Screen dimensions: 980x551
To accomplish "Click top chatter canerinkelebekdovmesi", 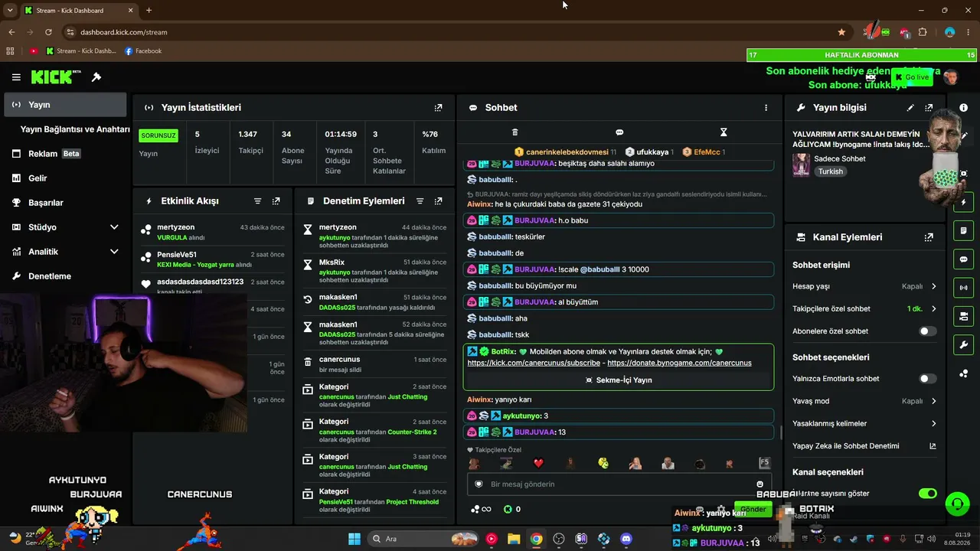I will (567, 152).
